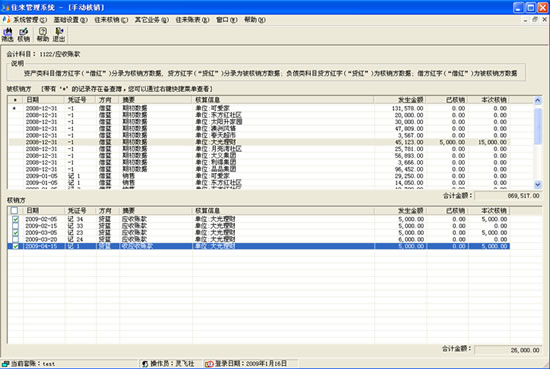Click 登录日期 2009年1月16日 in status bar
Screen dimensions: 550x369
click(x=251, y=364)
